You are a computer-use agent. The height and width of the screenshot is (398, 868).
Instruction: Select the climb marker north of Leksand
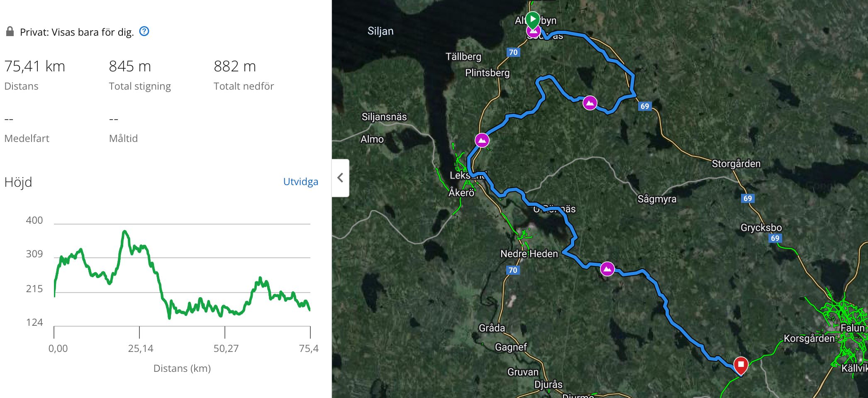(x=482, y=140)
